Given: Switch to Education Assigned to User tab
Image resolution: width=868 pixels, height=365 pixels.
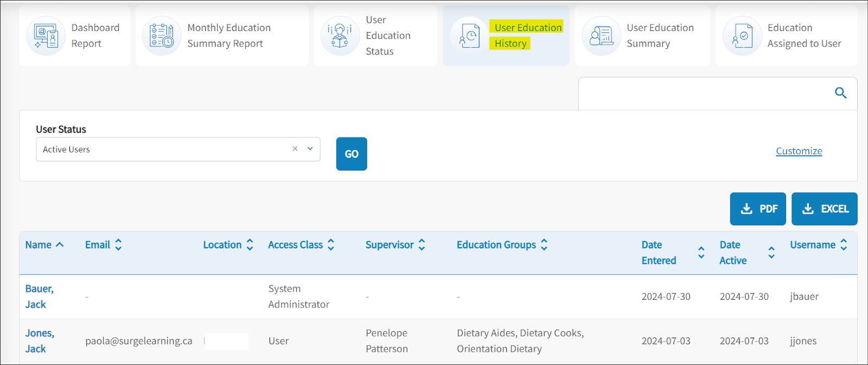Looking at the screenshot, I should click(x=803, y=36).
